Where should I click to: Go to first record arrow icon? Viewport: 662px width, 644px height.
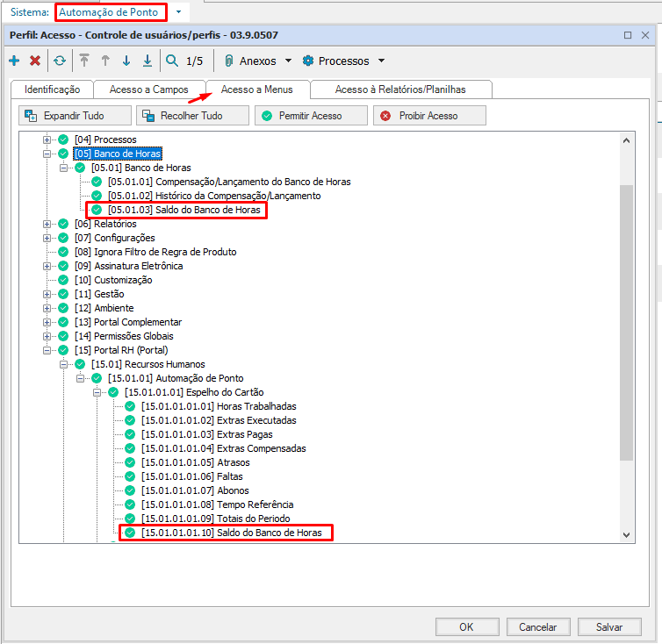click(x=84, y=61)
